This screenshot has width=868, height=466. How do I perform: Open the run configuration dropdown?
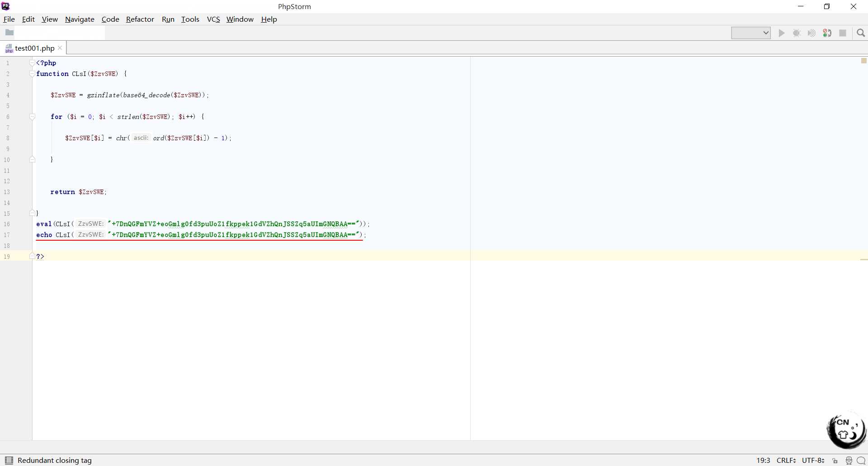(751, 33)
